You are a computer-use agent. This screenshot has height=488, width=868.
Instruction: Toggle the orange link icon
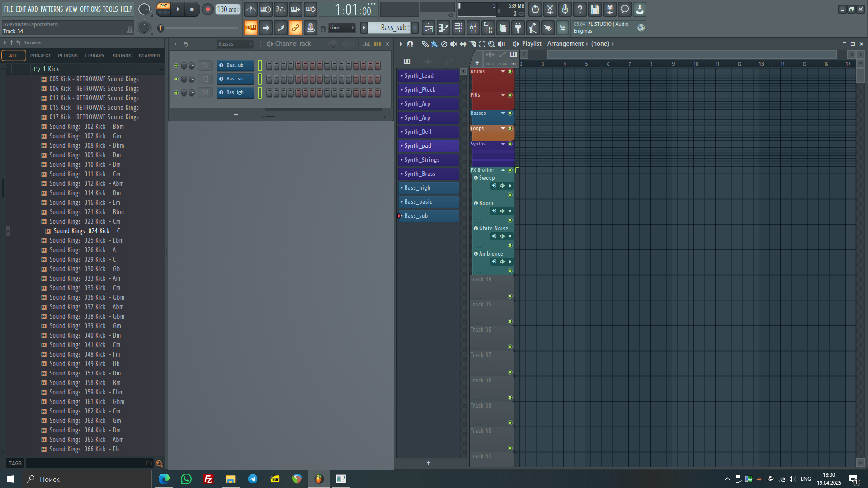click(x=296, y=28)
